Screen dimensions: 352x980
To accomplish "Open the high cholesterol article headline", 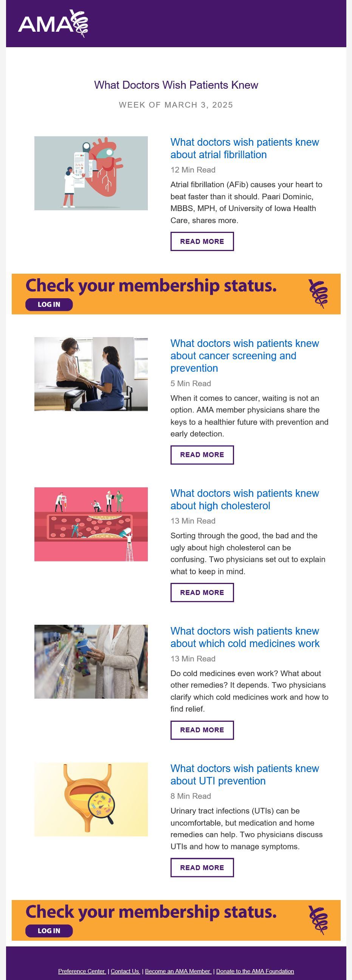I will (x=244, y=499).
